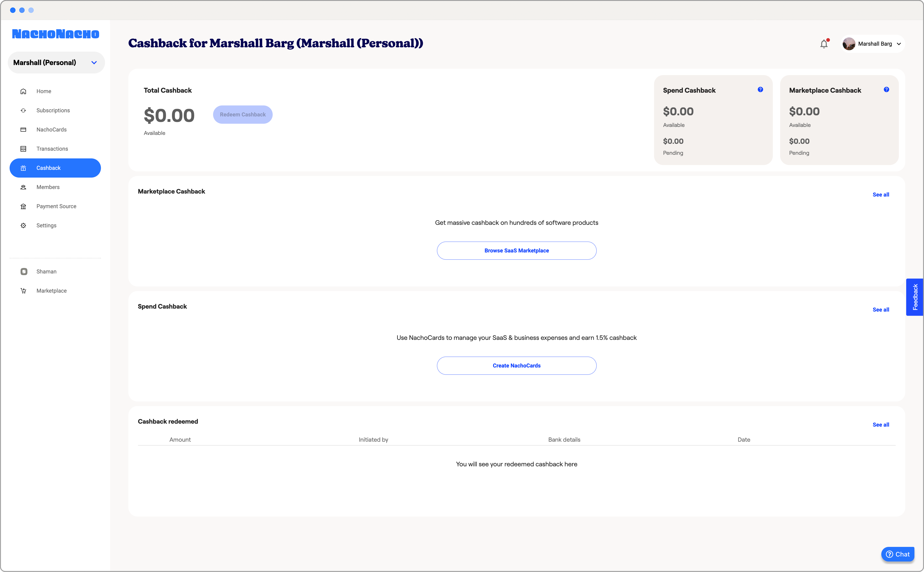Open user menu chevron beside Marshall Barg
The height and width of the screenshot is (572, 924).
[x=899, y=44]
